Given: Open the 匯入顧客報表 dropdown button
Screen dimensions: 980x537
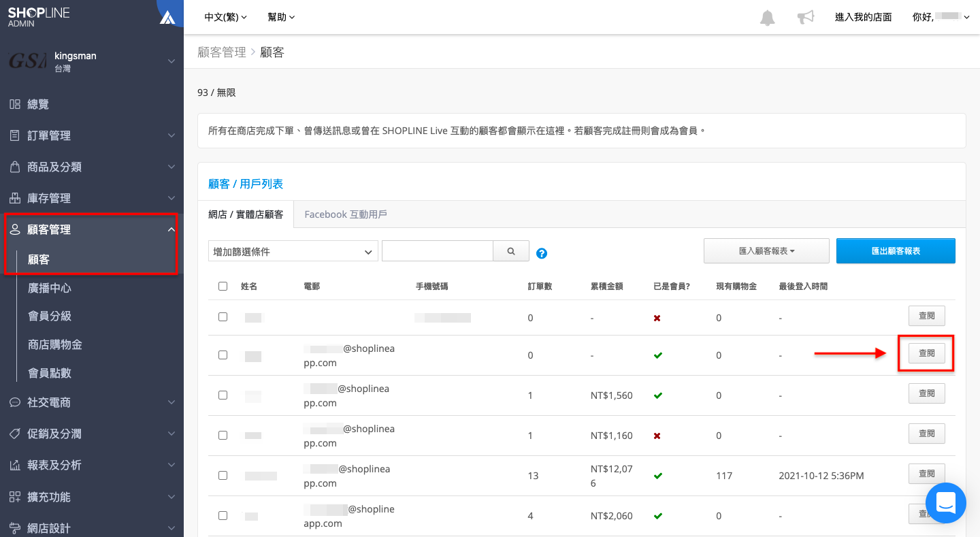Looking at the screenshot, I should (766, 251).
